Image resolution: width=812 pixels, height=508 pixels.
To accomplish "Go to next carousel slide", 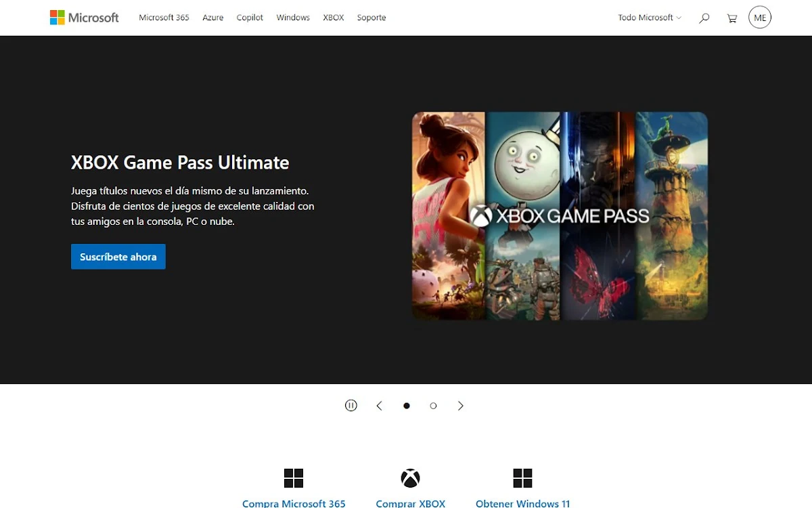I will point(461,406).
